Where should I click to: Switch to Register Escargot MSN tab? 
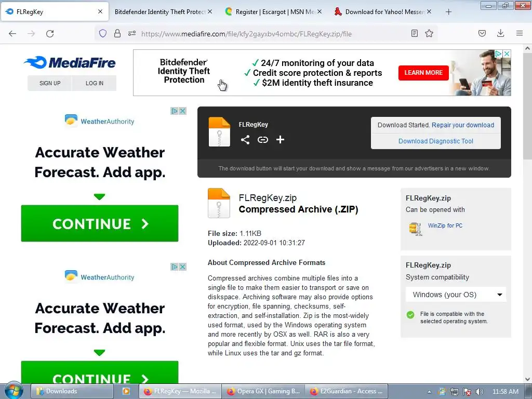pyautogui.click(x=270, y=12)
